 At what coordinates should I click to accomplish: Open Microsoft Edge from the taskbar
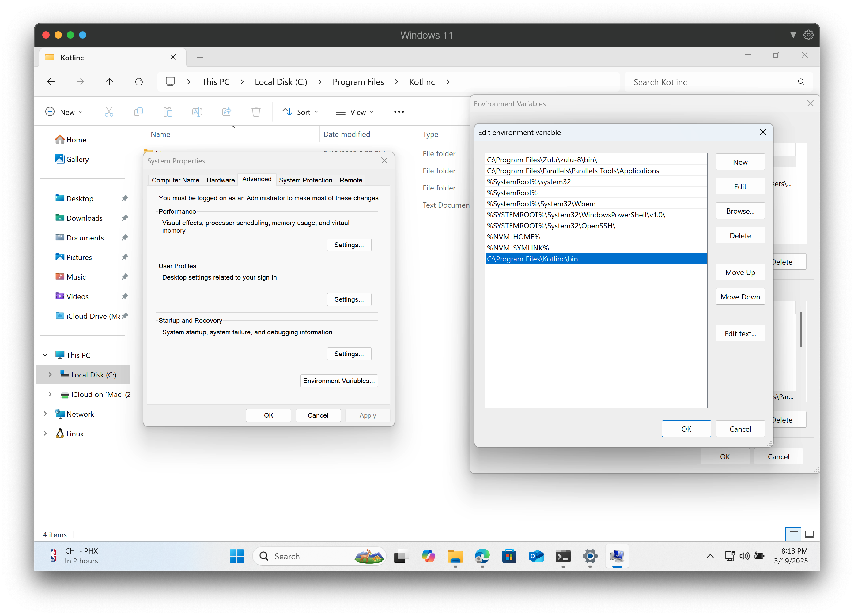482,556
